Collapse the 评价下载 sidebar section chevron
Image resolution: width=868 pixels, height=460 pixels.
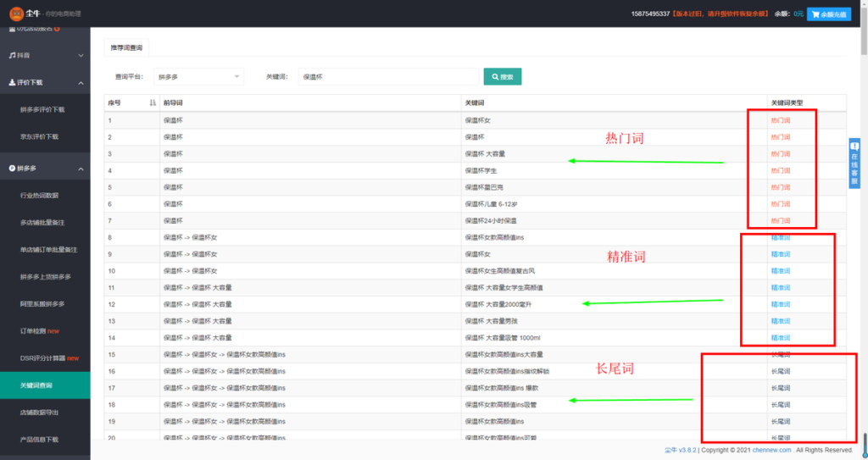[x=81, y=83]
